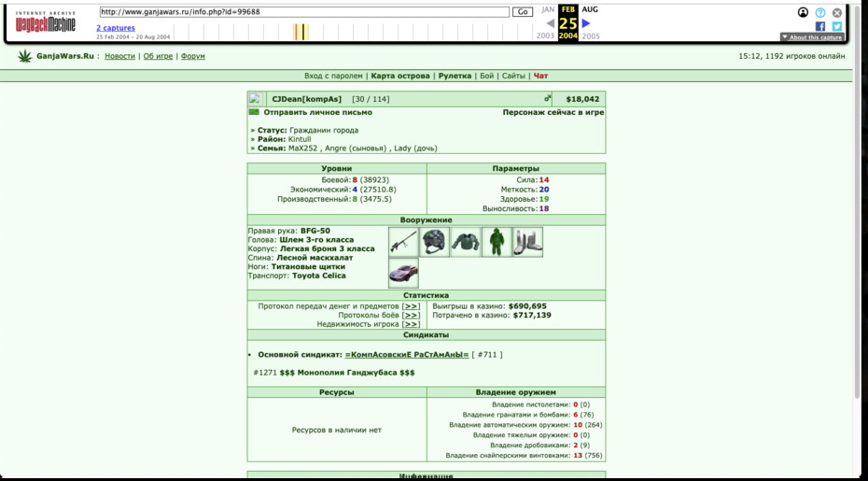This screenshot has height=481, width=868.
Task: Click highlighted capture marker in sparkline
Action: coord(301,32)
